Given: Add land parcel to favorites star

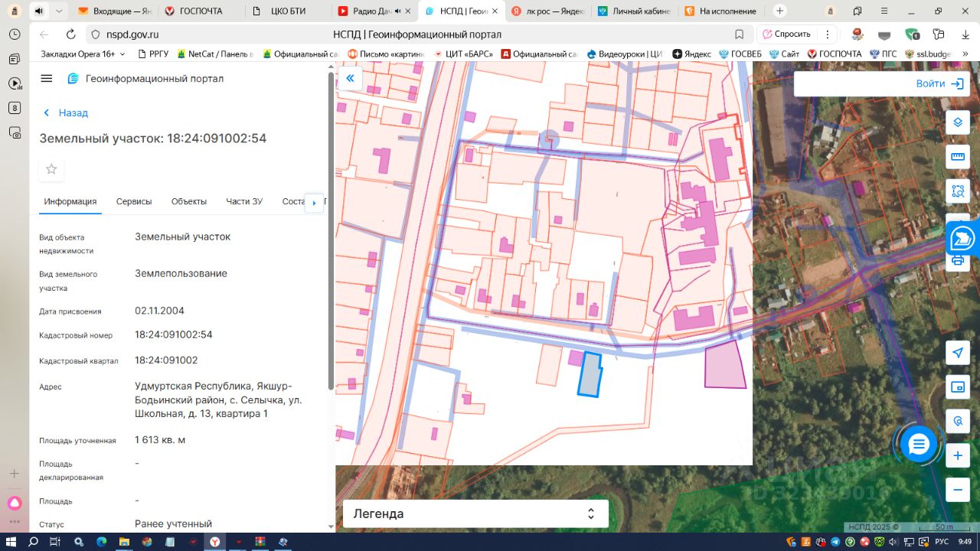Looking at the screenshot, I should click(x=51, y=169).
